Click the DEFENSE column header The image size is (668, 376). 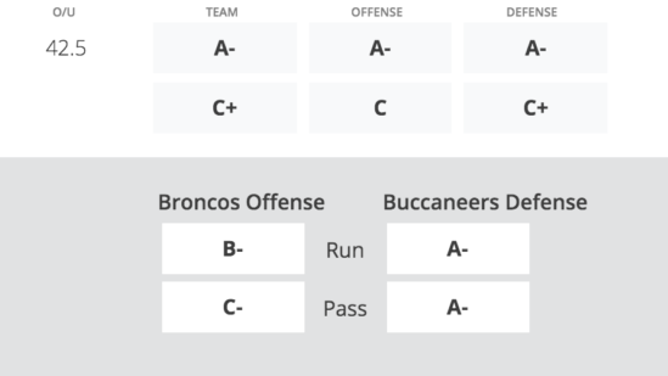click(x=532, y=12)
